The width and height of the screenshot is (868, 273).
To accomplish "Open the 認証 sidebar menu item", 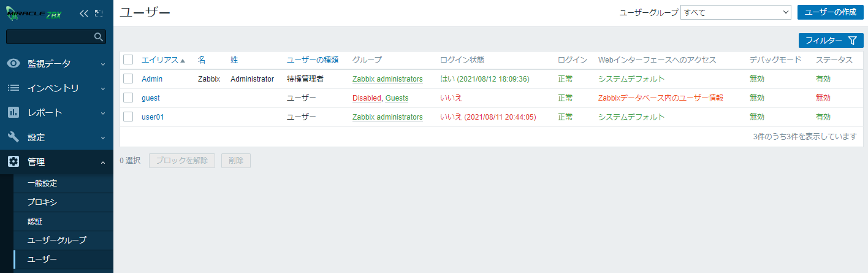I will coord(35,221).
